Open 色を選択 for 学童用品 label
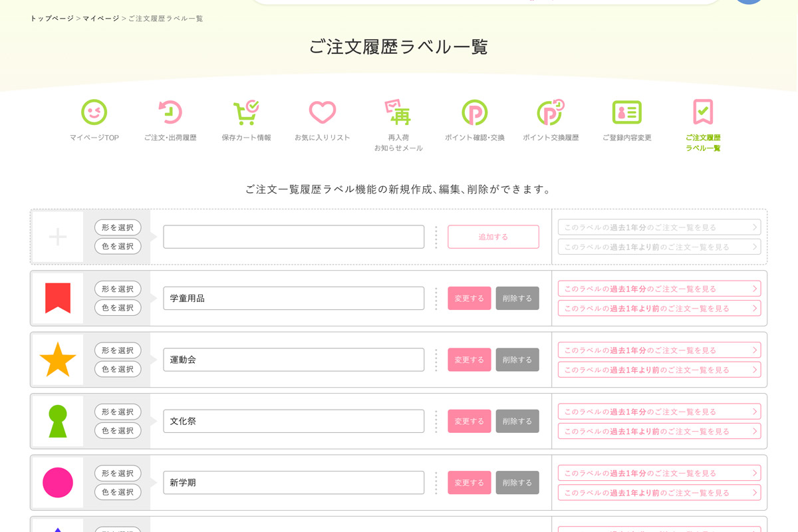798x532 pixels. point(118,308)
